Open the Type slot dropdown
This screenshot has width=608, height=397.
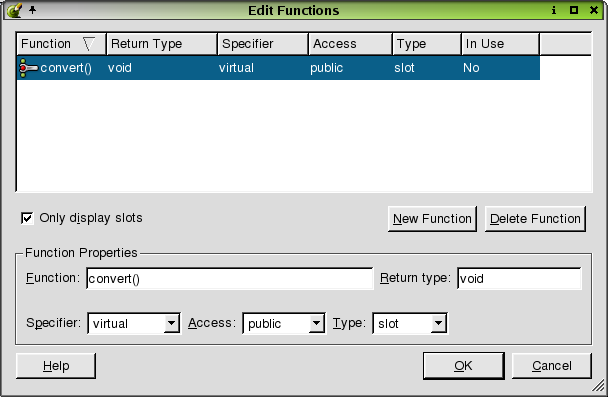438,323
